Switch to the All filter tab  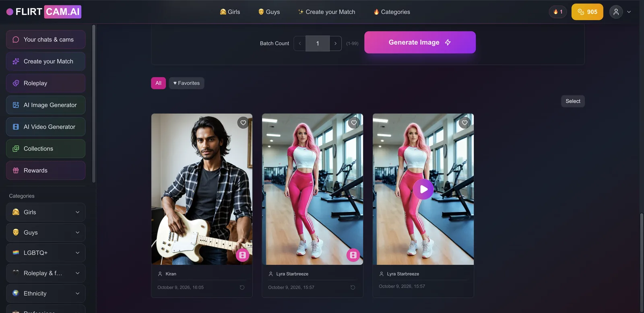(158, 83)
